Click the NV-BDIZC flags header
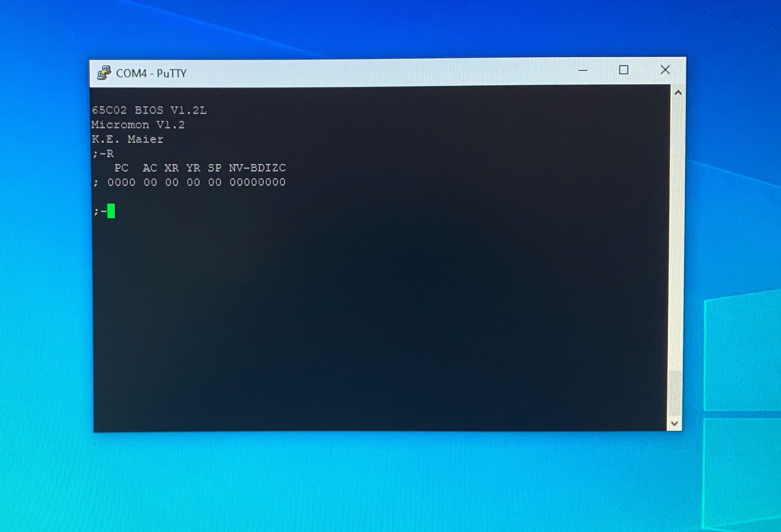The height and width of the screenshot is (532, 781). 257,168
